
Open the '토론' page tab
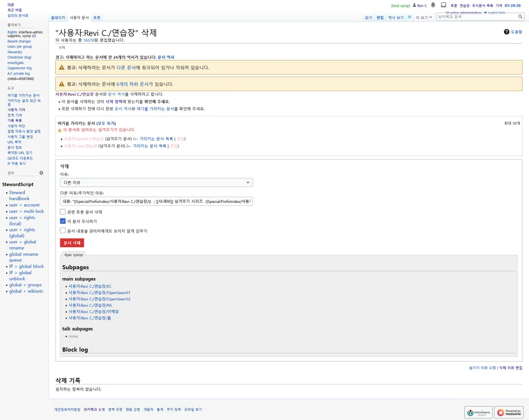pos(97,17)
